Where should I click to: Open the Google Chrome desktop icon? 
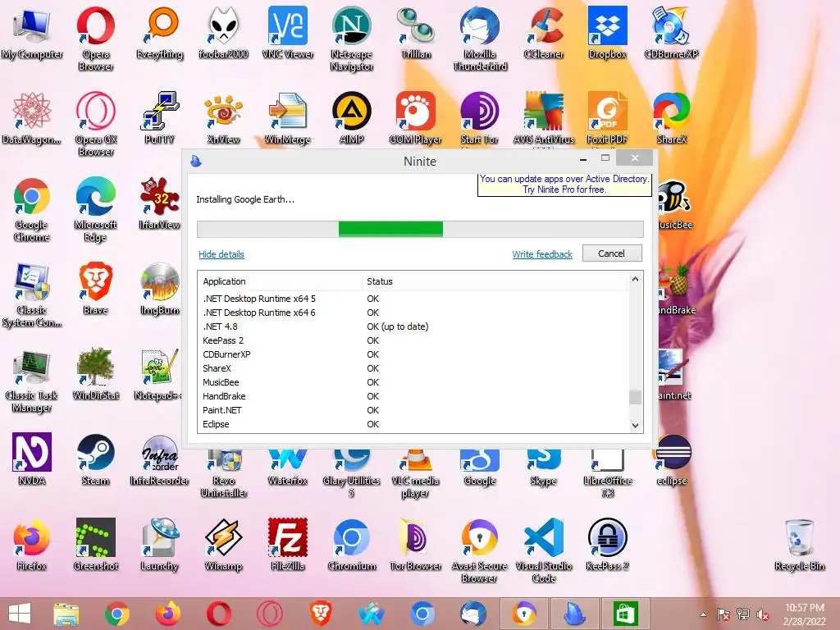tap(32, 209)
